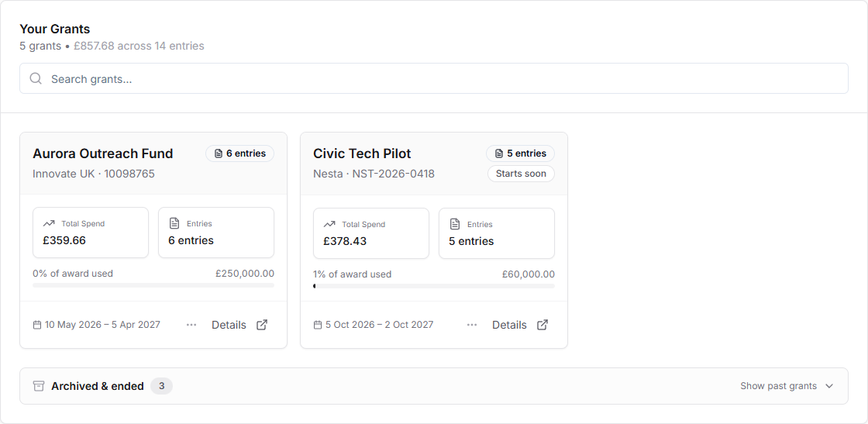Open the Aurora Outreach Fund card title
Image resolution: width=868 pixels, height=424 pixels.
click(103, 153)
